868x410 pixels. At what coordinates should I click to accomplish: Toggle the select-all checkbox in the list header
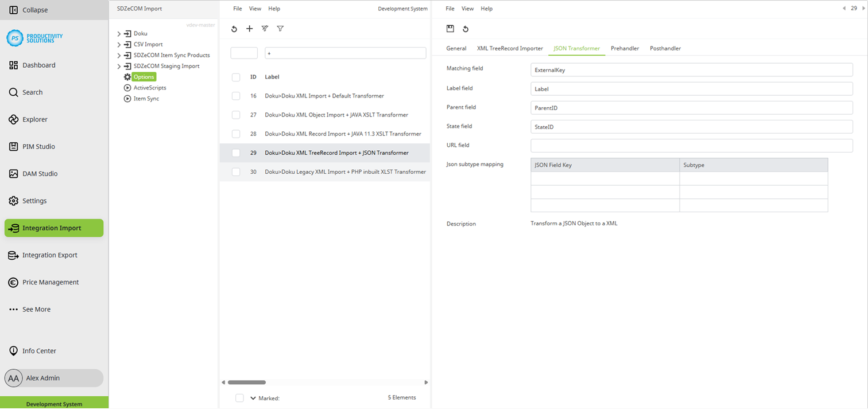coord(236,76)
